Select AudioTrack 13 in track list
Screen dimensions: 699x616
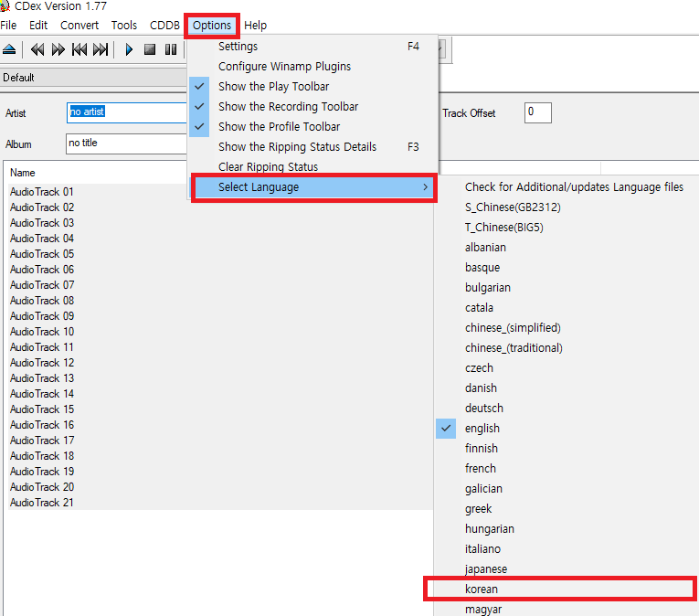(42, 378)
